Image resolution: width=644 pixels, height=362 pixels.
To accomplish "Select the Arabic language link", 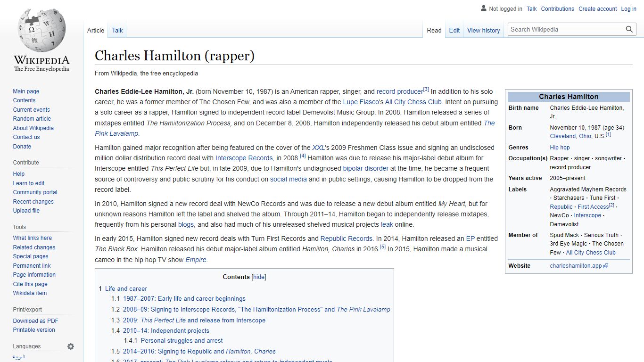I will [x=19, y=357].
